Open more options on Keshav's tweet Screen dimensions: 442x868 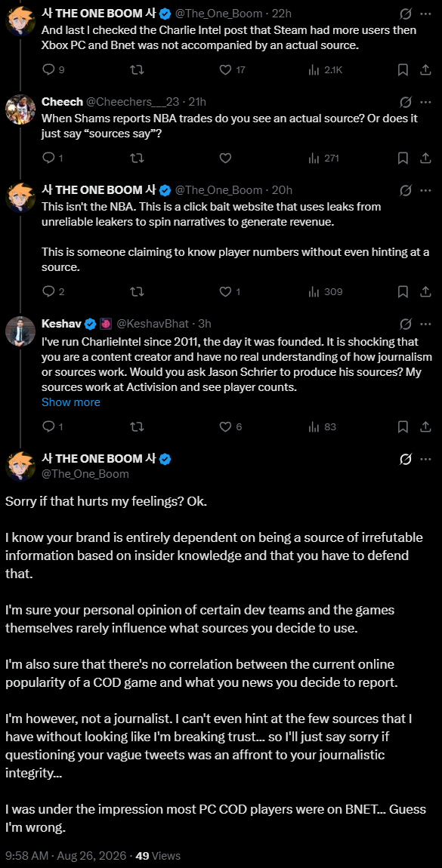[425, 323]
